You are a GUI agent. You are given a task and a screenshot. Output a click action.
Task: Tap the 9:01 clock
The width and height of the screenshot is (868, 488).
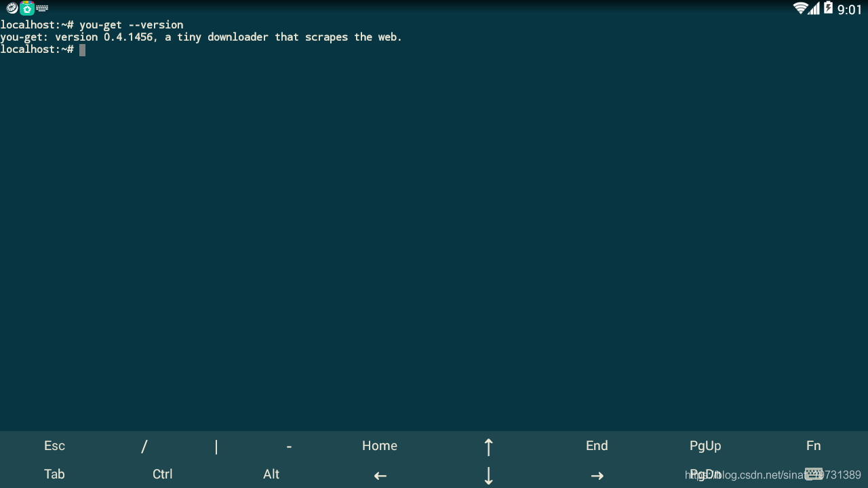(850, 9)
